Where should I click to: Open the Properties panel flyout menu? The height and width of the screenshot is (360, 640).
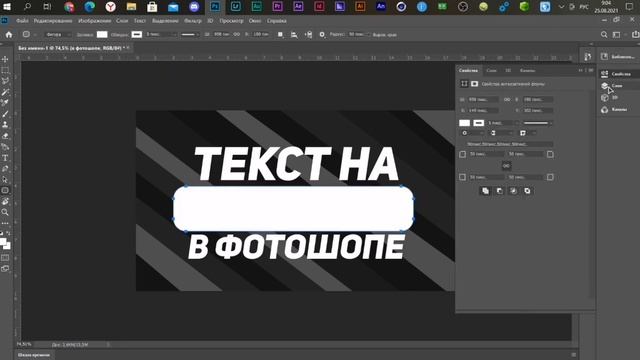click(x=591, y=71)
